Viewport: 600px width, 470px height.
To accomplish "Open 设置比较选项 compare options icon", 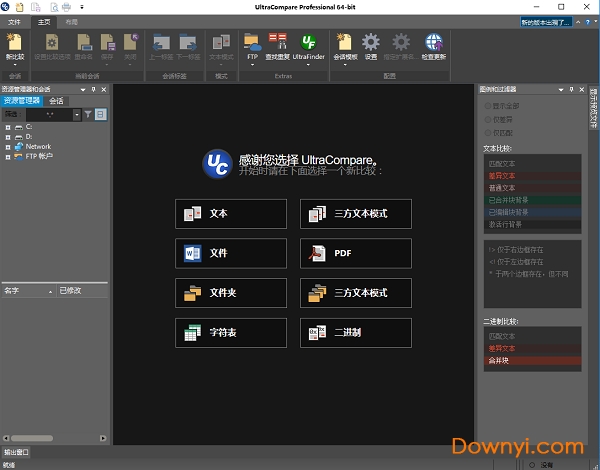I will [52, 42].
